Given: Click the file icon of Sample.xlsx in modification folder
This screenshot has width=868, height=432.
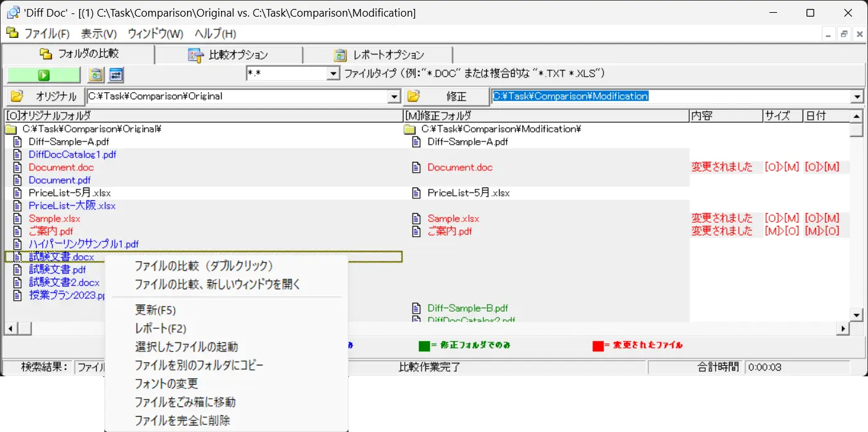Looking at the screenshot, I should pyautogui.click(x=417, y=218).
